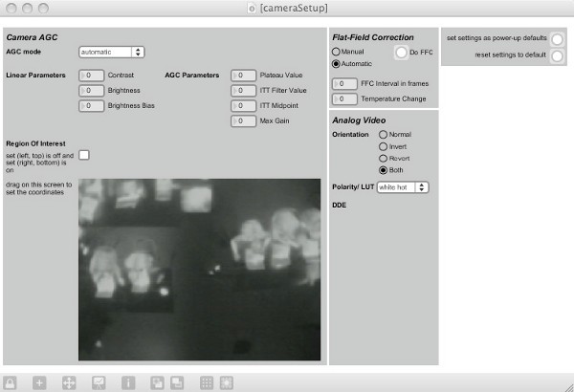Click the Do FFC button
The height and width of the screenshot is (392, 574).
pyautogui.click(x=401, y=53)
